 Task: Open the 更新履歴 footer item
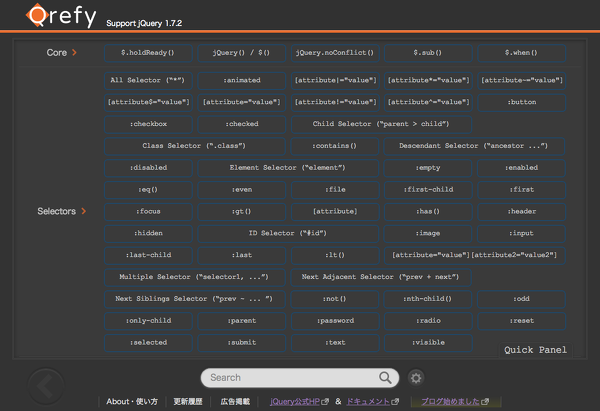point(188,401)
